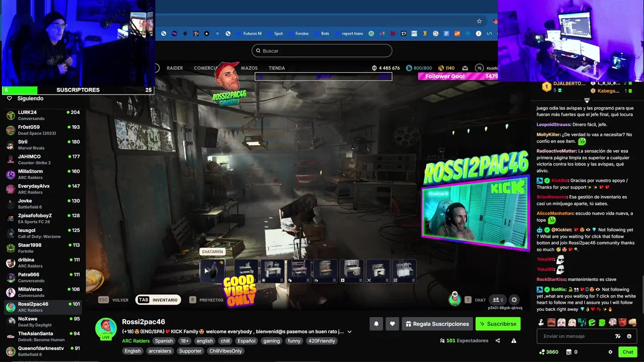Open the MAZOS tab in game menu
The width and height of the screenshot is (644, 362).
click(249, 68)
